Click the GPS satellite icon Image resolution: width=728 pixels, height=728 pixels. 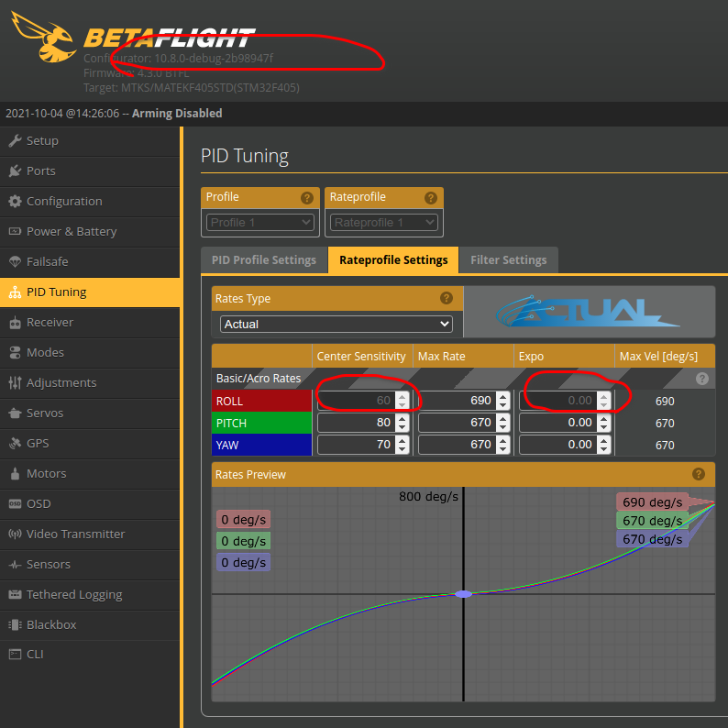[x=15, y=444]
